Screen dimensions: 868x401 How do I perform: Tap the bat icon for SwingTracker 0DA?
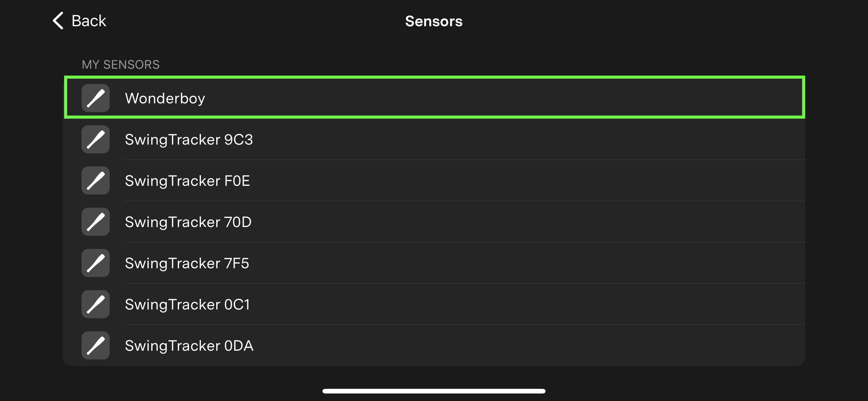coord(95,345)
